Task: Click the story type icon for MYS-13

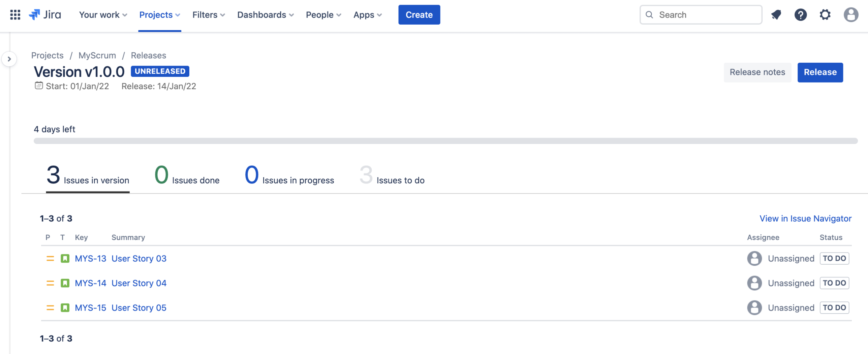Action: (65, 259)
